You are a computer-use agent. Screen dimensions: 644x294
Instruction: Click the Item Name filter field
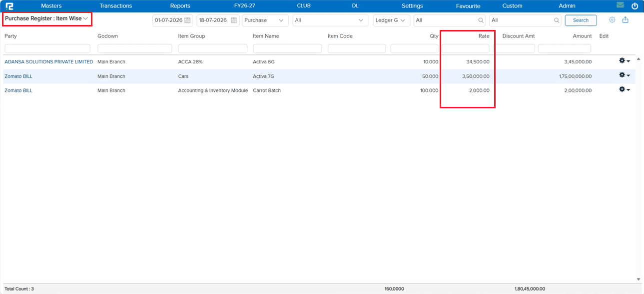coord(287,48)
